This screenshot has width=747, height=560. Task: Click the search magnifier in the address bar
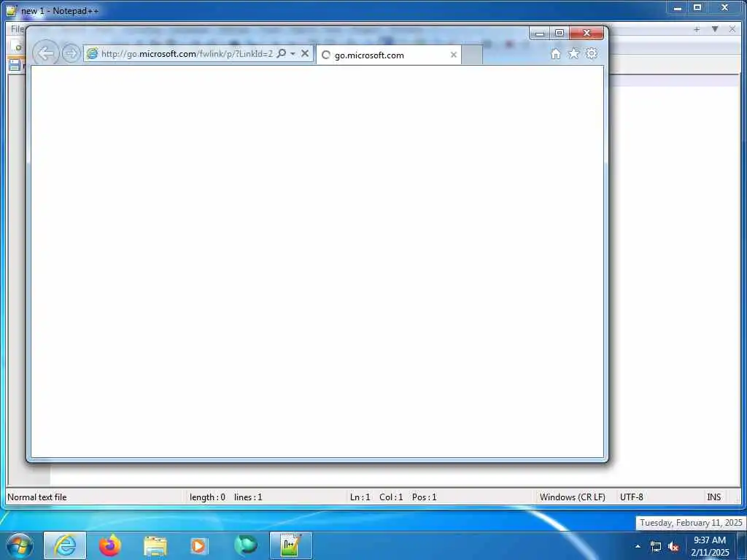282,53
